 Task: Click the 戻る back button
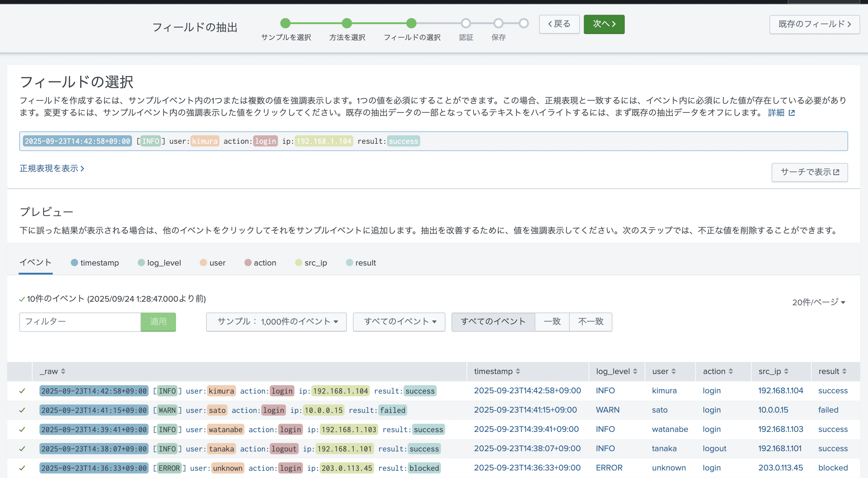(x=559, y=24)
